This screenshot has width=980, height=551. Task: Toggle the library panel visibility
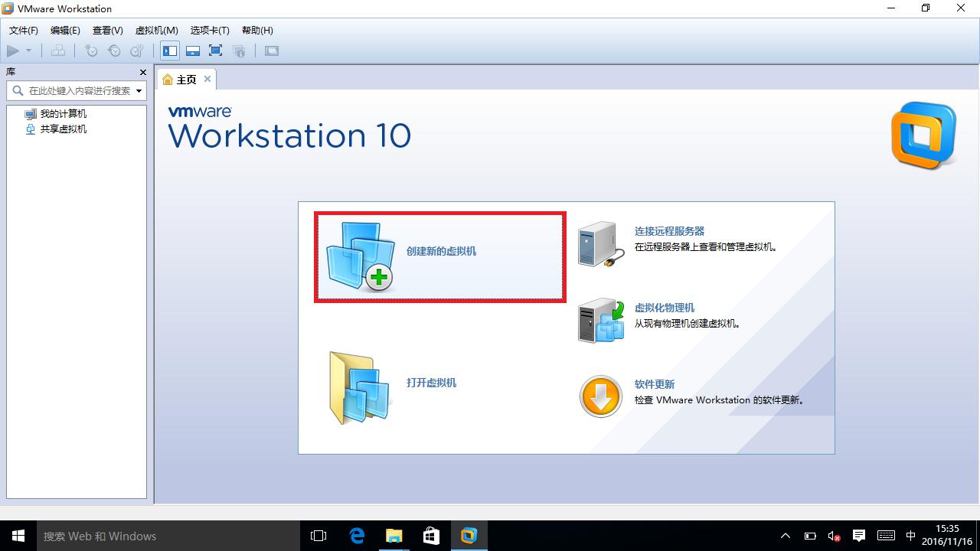[x=170, y=51]
